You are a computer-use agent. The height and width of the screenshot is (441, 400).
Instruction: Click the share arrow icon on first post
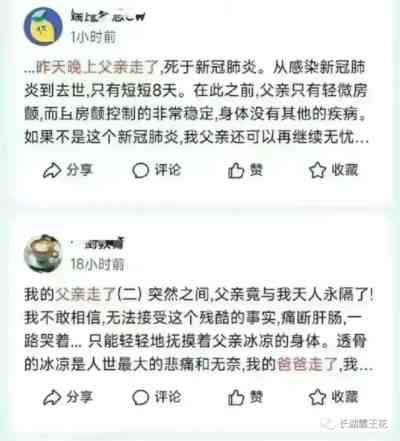click(x=52, y=170)
